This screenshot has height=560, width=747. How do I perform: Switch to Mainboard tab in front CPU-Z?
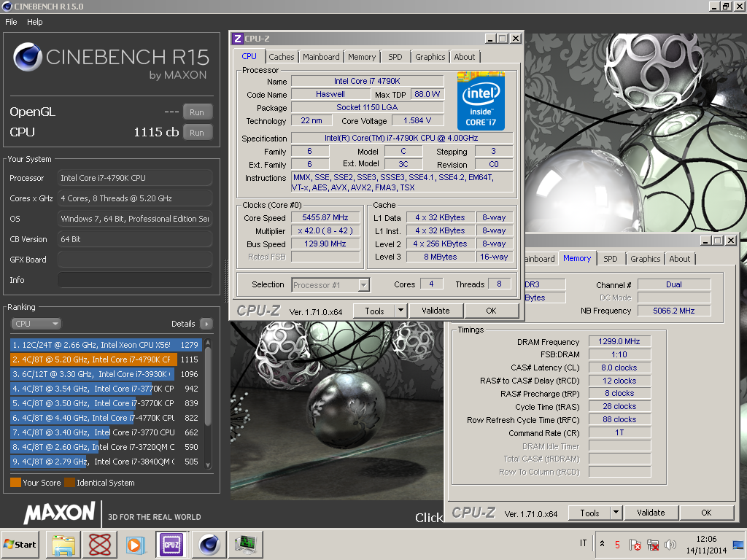click(x=321, y=57)
